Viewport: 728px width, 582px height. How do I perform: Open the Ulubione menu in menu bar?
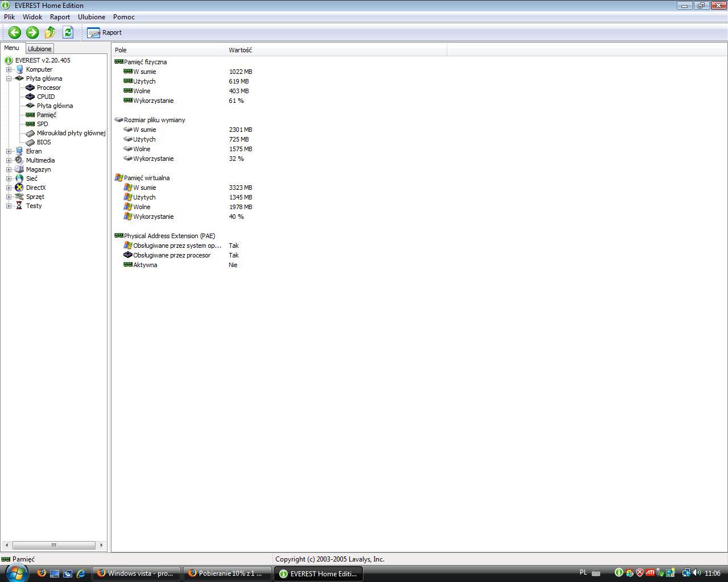[92, 17]
